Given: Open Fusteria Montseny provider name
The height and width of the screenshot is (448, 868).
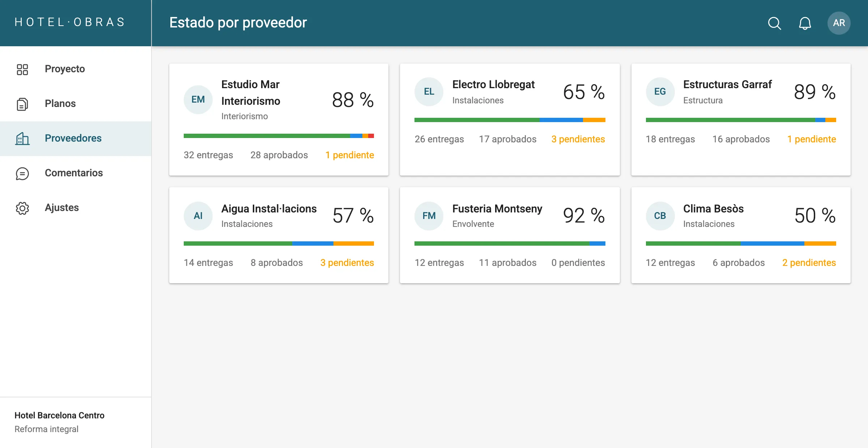Looking at the screenshot, I should pyautogui.click(x=497, y=208).
